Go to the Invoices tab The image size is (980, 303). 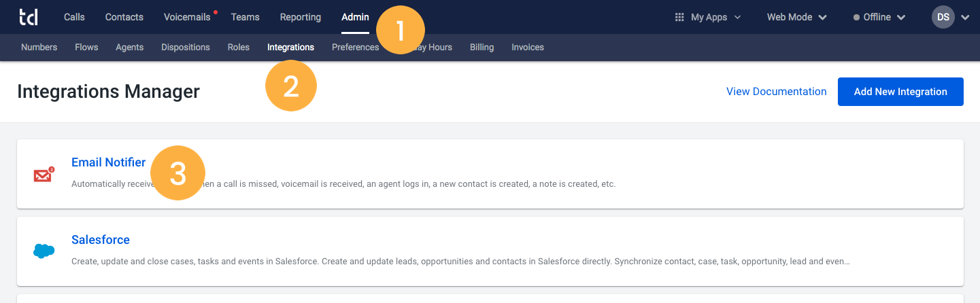[528, 47]
